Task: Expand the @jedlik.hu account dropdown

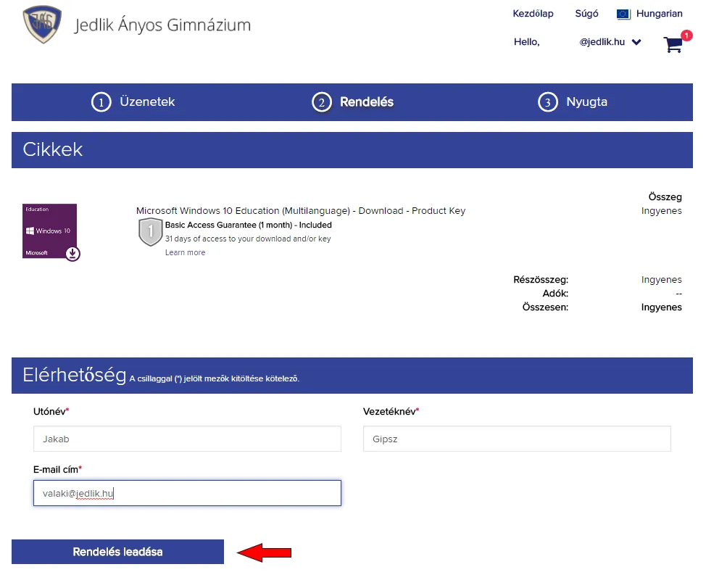Action: pyautogui.click(x=636, y=42)
